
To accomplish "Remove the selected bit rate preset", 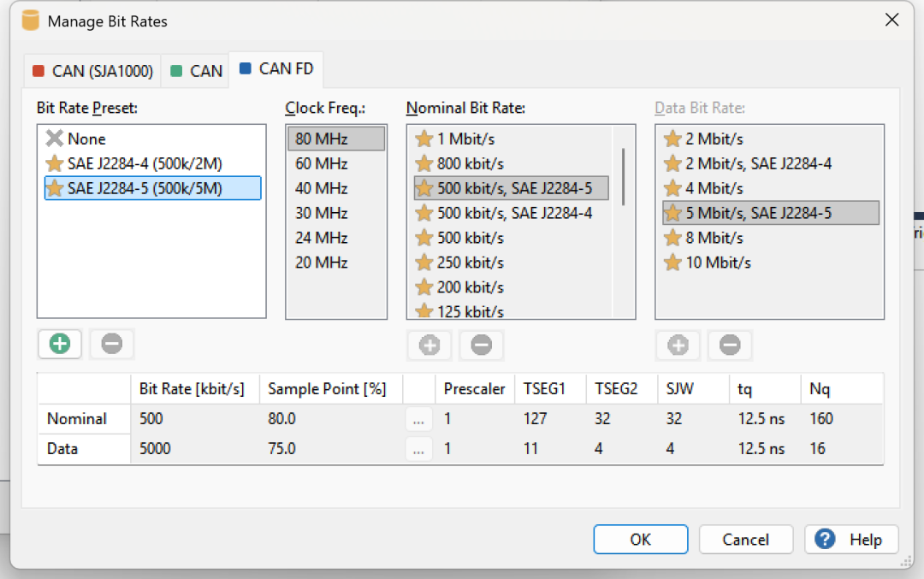I will pos(111,344).
